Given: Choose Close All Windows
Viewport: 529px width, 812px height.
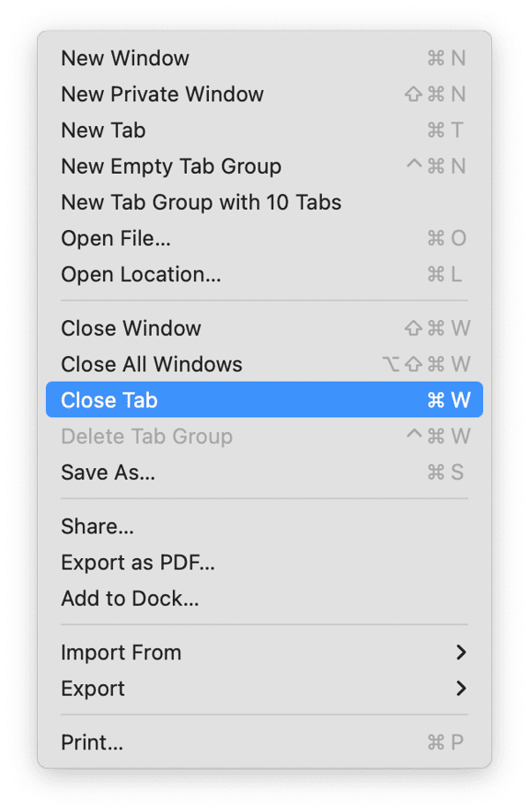Looking at the screenshot, I should click(x=152, y=364).
